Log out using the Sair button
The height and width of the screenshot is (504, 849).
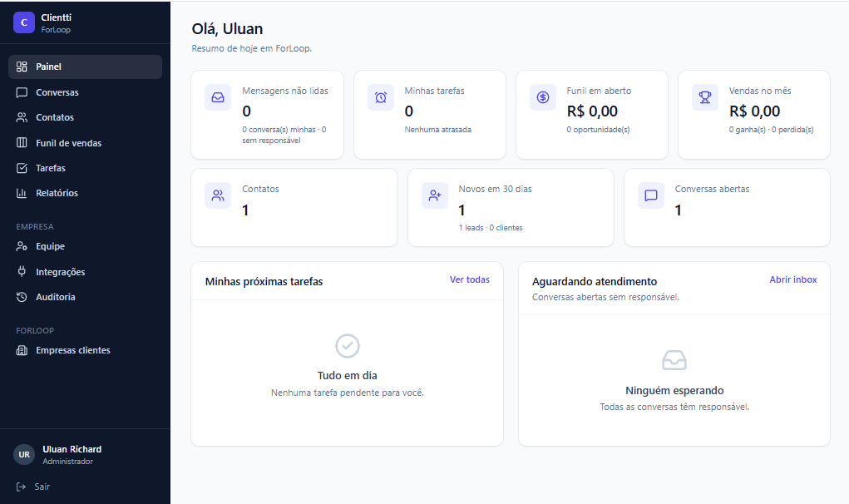pos(33,487)
